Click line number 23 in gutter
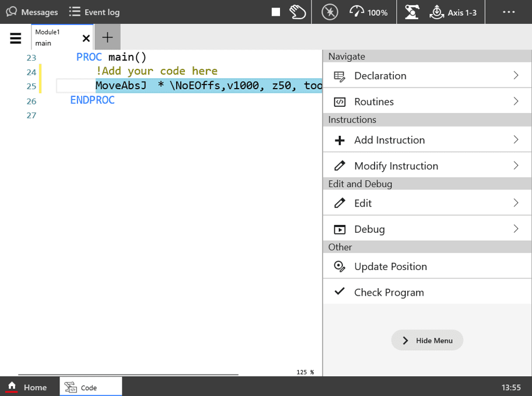This screenshot has height=396, width=532. click(32, 58)
